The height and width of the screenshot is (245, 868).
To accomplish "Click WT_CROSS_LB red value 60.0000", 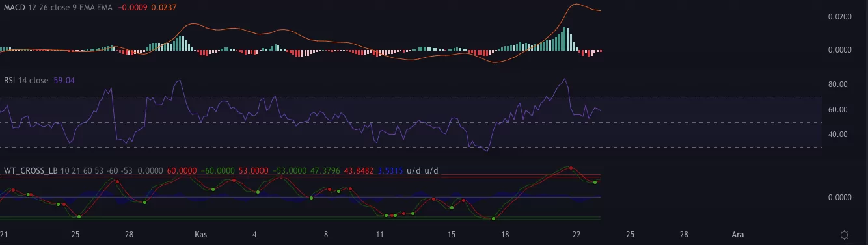I will pyautogui.click(x=182, y=171).
